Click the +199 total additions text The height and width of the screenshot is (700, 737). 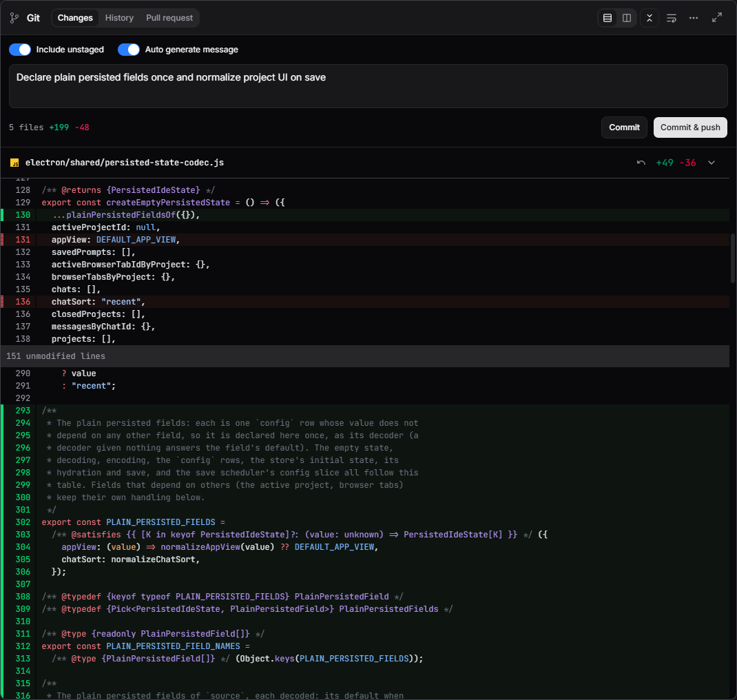point(59,127)
